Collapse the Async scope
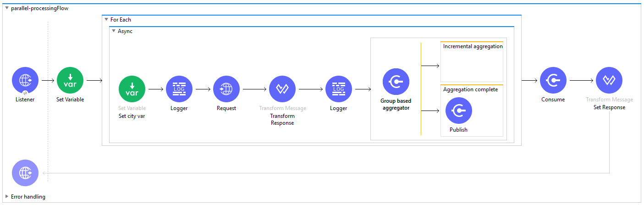Screen dimensions: 644x205 pos(114,31)
